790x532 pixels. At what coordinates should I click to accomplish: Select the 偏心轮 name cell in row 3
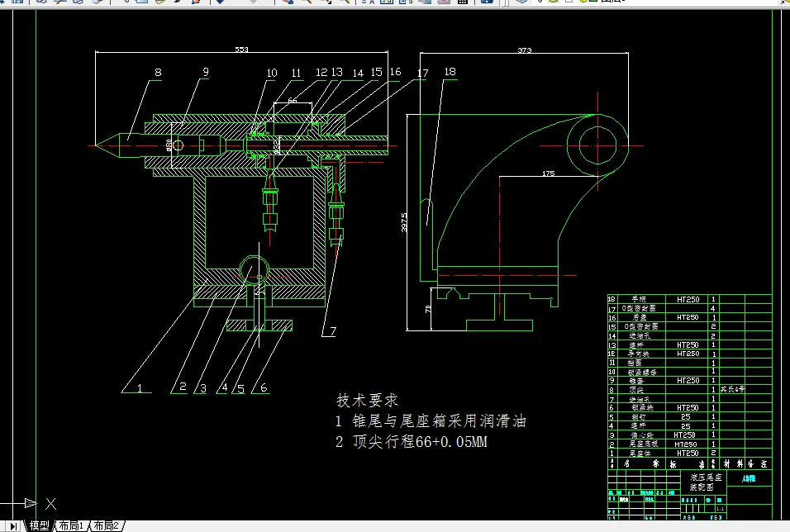(x=641, y=435)
